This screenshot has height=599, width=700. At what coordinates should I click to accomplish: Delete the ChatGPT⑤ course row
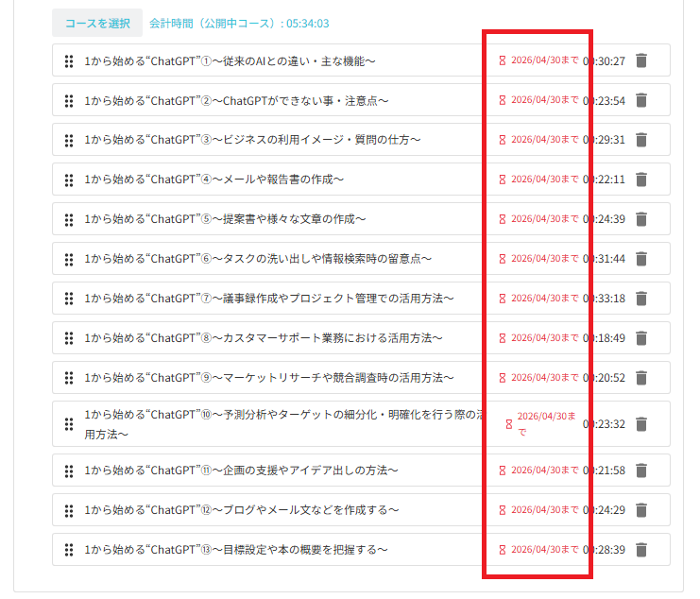click(x=641, y=219)
